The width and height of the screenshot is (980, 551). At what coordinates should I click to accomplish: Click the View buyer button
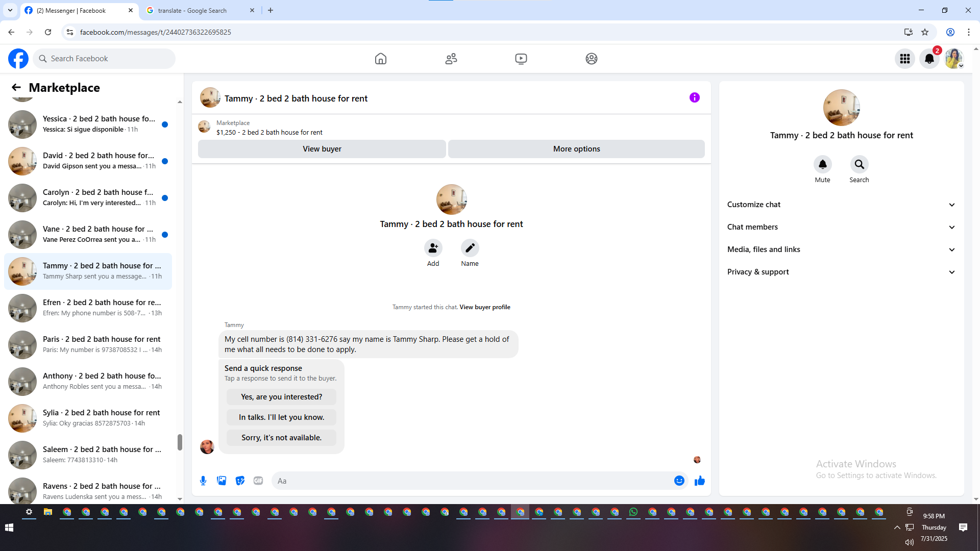click(322, 149)
